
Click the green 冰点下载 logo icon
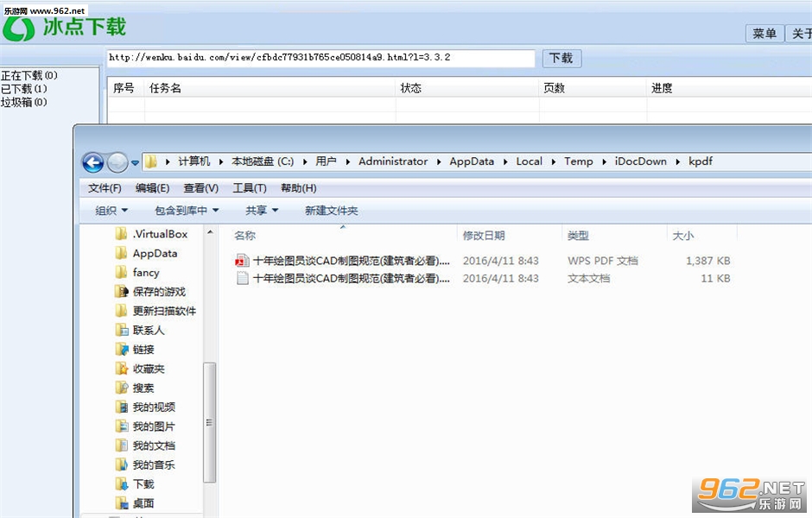18,28
